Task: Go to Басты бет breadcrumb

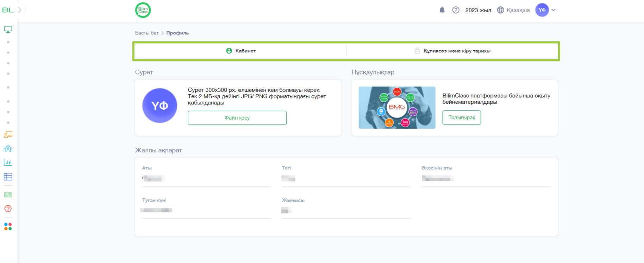Action: [147, 33]
